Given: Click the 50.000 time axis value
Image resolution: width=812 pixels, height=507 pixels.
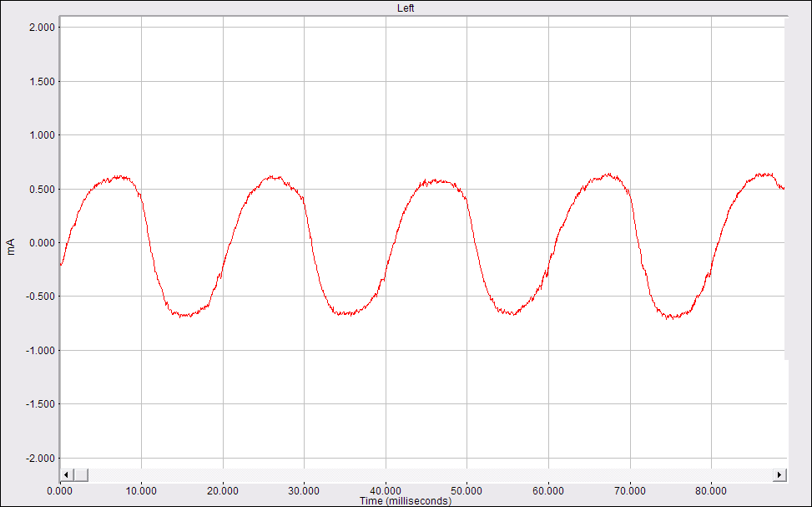Looking at the screenshot, I should point(467,491).
